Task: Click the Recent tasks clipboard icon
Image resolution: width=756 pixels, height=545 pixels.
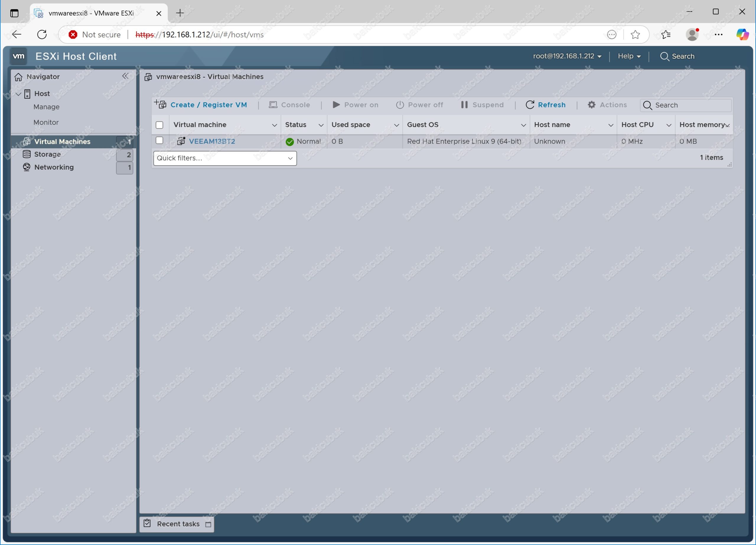Action: [147, 523]
